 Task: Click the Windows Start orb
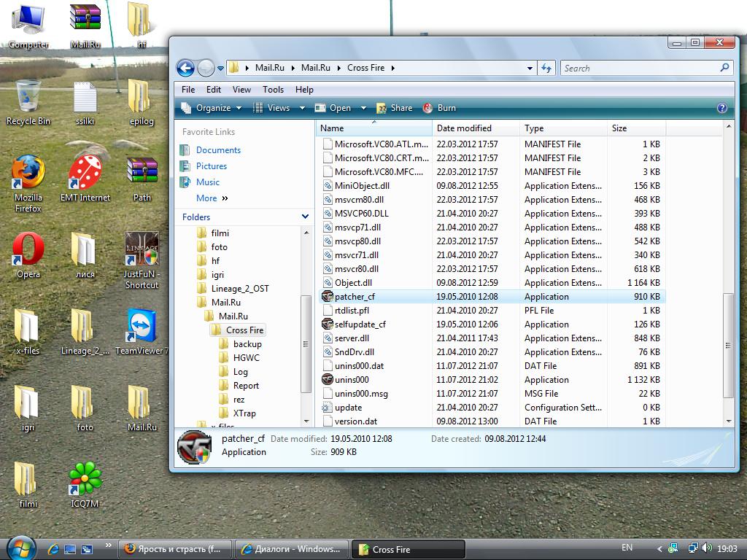(21, 548)
